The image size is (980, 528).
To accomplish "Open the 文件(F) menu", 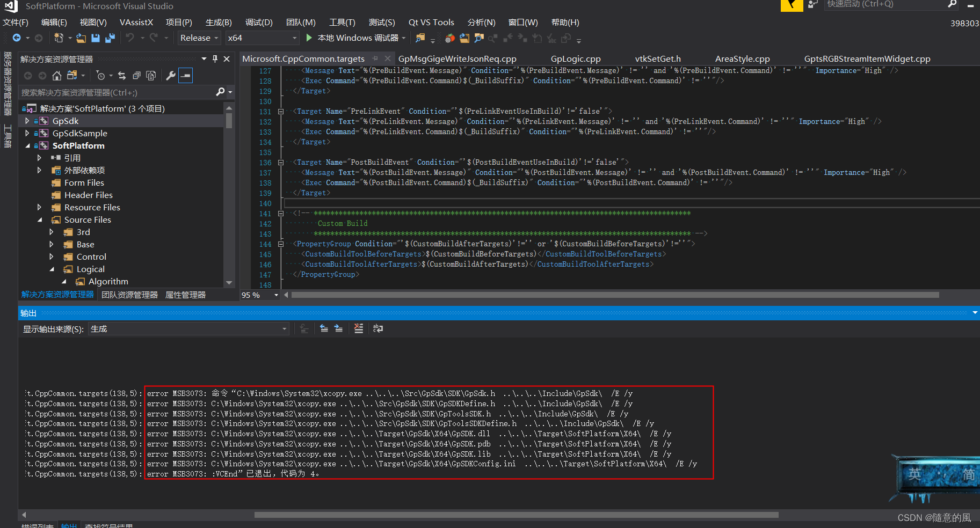I will click(x=16, y=23).
